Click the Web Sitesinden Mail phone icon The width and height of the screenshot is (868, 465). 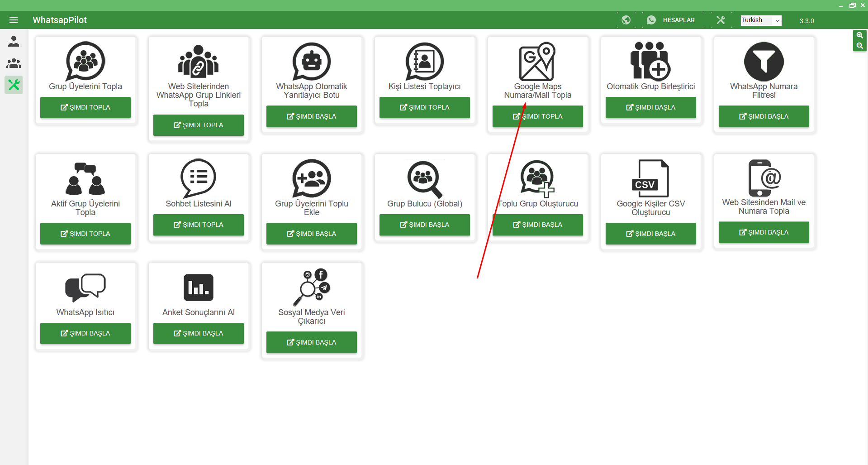pyautogui.click(x=764, y=178)
